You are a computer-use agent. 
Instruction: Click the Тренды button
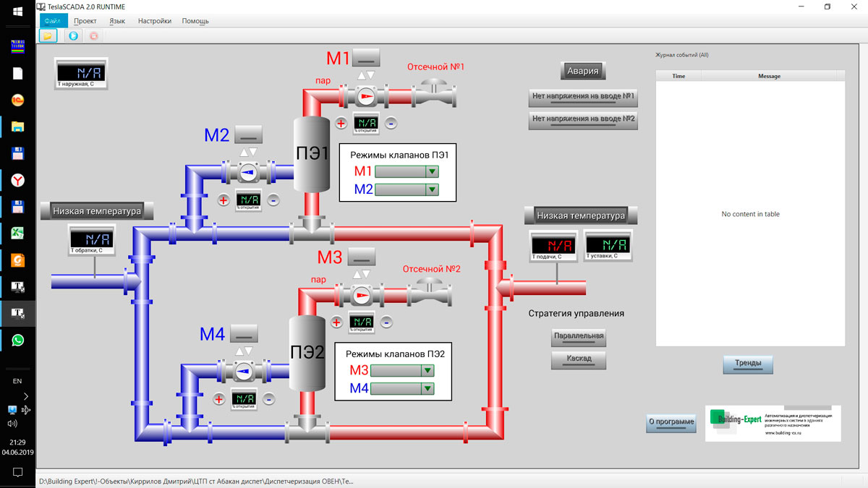[748, 364]
